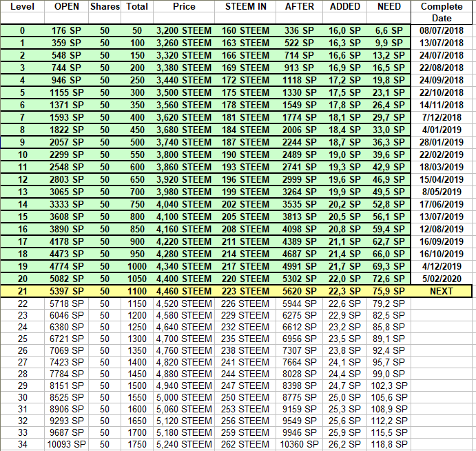Click the date cell 22/02/2019
This screenshot has width=476, height=451.
442,155
